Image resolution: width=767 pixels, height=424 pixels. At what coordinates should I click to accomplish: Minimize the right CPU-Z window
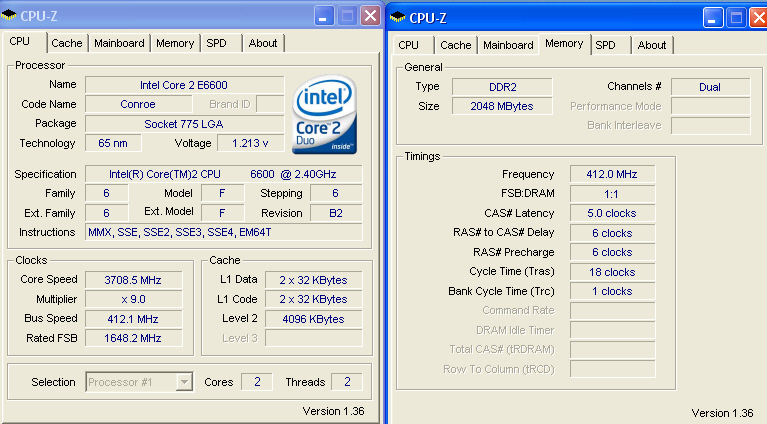click(x=713, y=18)
